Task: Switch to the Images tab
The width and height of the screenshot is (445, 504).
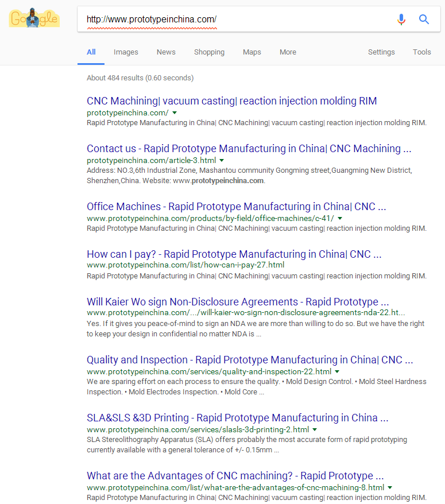Action: point(126,52)
